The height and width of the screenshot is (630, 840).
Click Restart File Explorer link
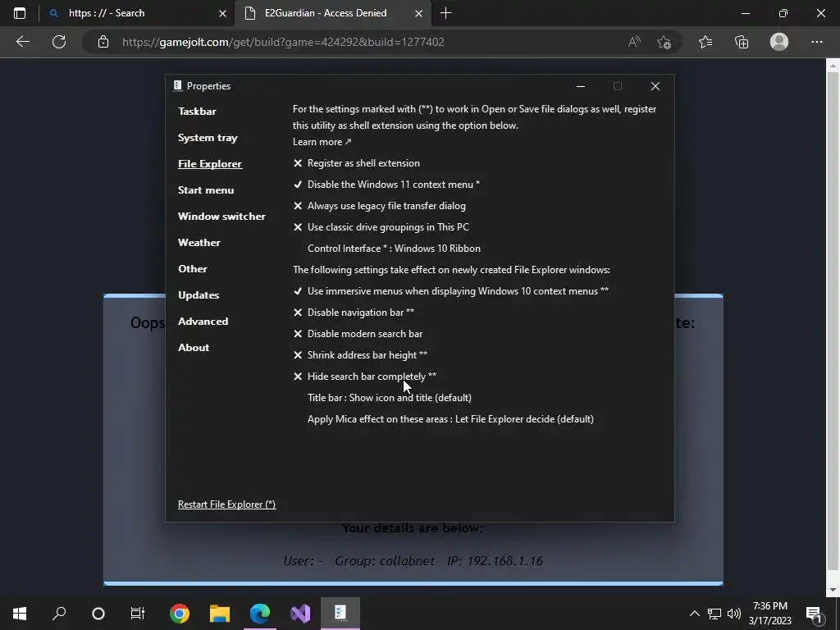[x=226, y=504]
